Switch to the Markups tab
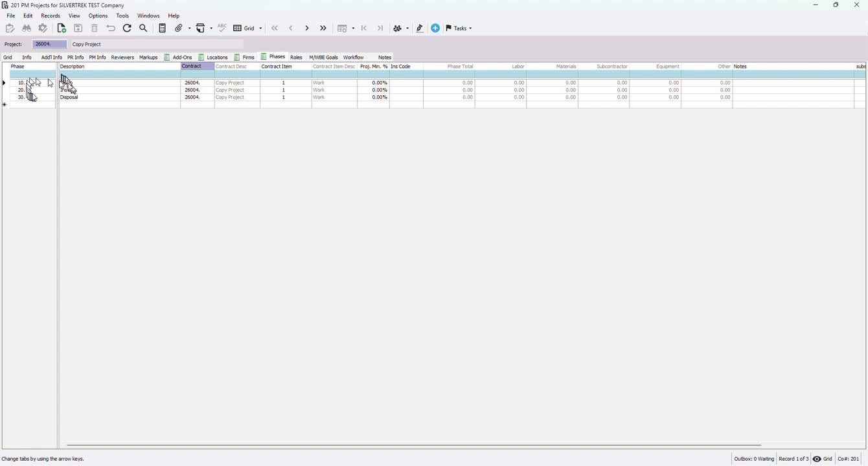The width and height of the screenshot is (868, 466). [x=148, y=58]
